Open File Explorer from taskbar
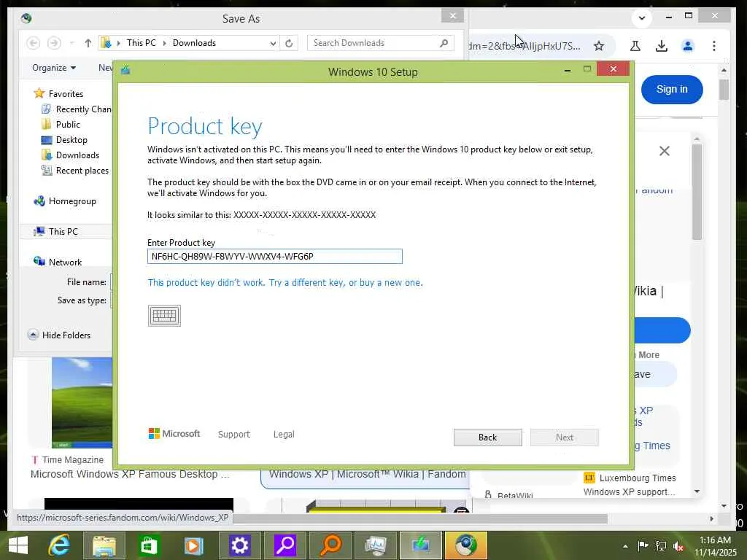 click(x=104, y=545)
